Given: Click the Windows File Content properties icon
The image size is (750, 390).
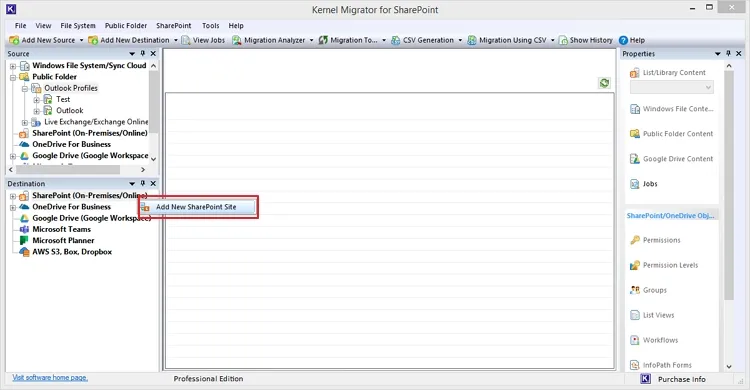Looking at the screenshot, I should point(635,109).
